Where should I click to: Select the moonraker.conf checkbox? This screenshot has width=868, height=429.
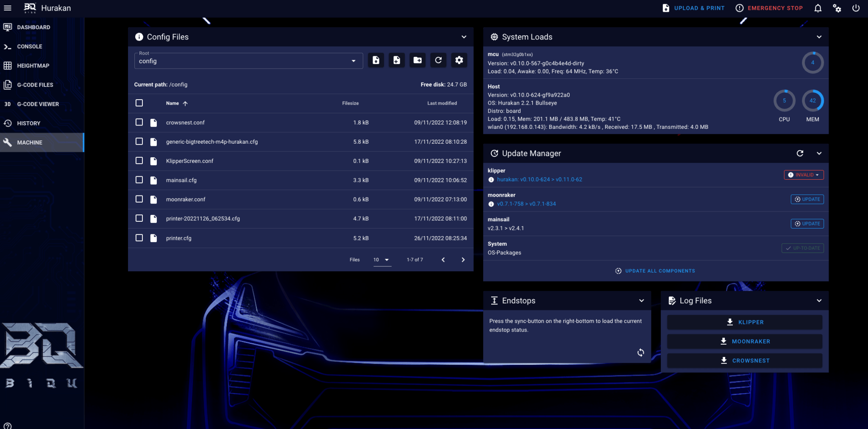[139, 199]
